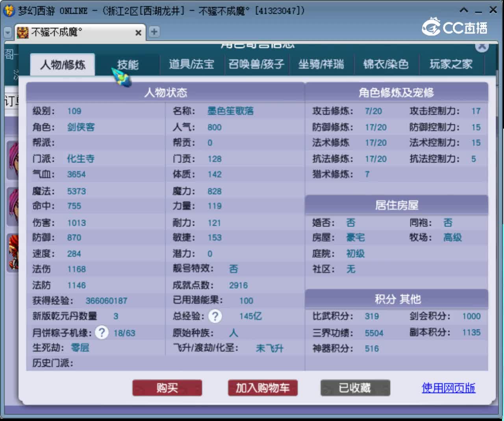The width and height of the screenshot is (504, 421).
Task: Click the 神器积分 value 516
Action: click(372, 349)
